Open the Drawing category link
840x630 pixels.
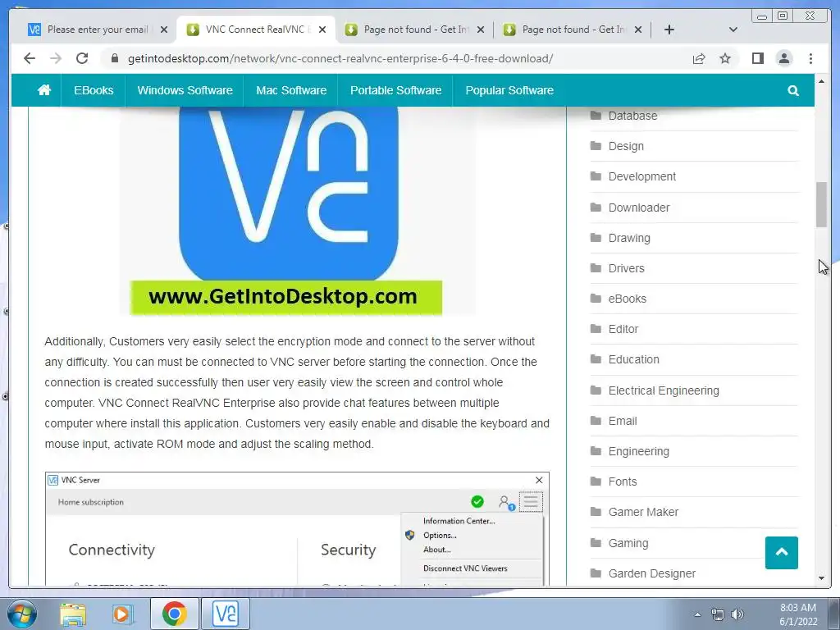(x=629, y=238)
